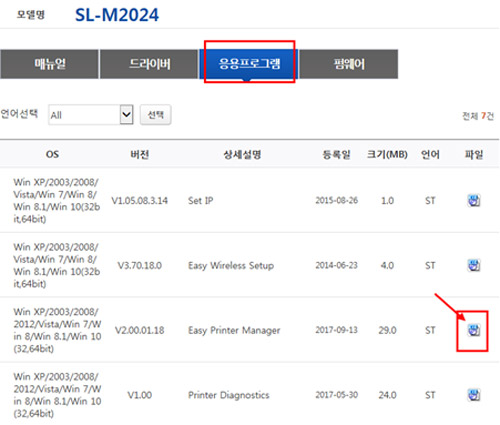Viewport: 500px width, 425px height.
Task: Click the 파일 column header
Action: pos(474,154)
